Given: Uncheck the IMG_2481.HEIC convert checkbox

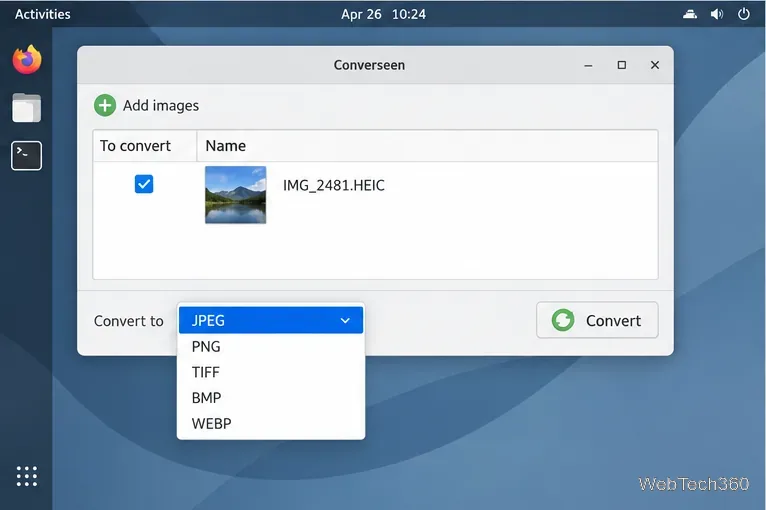Looking at the screenshot, I should click(x=144, y=184).
